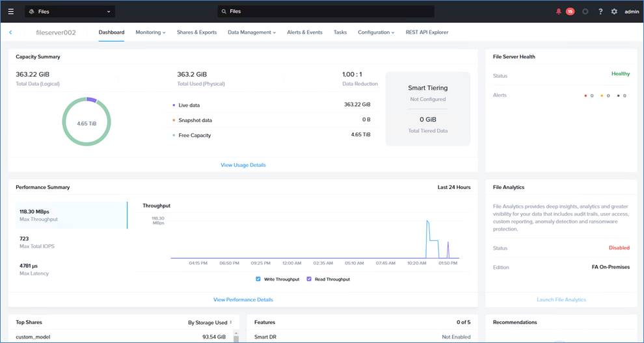The height and width of the screenshot is (343, 644).
Task: Toggle the Write Throughput checkbox
Action: pos(258,279)
